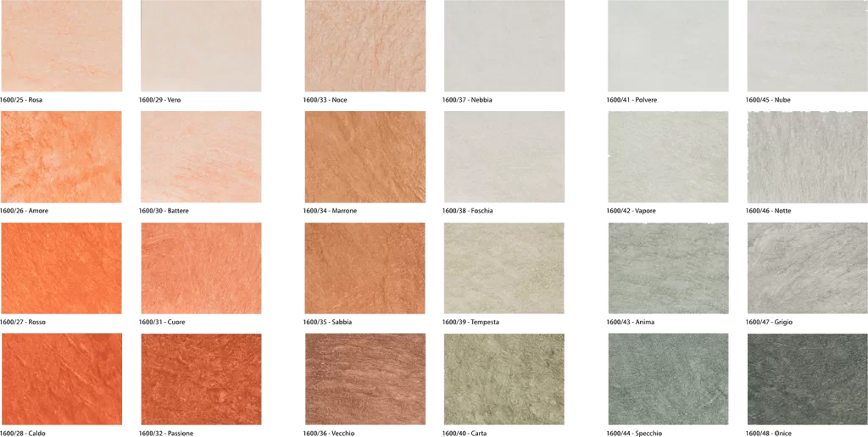
Task: Choose the 1600/39 Tempesta swatch
Action: click(504, 268)
